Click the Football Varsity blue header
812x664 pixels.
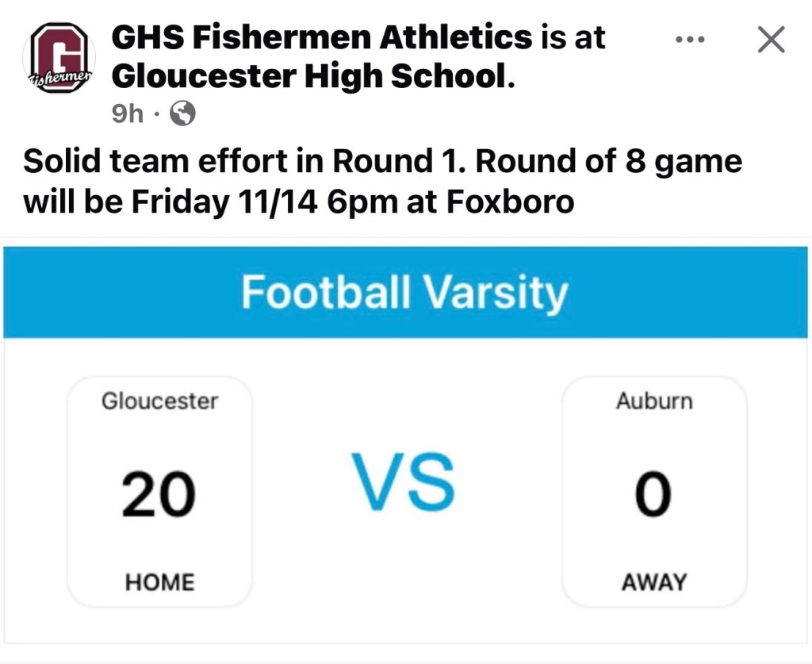point(405,292)
